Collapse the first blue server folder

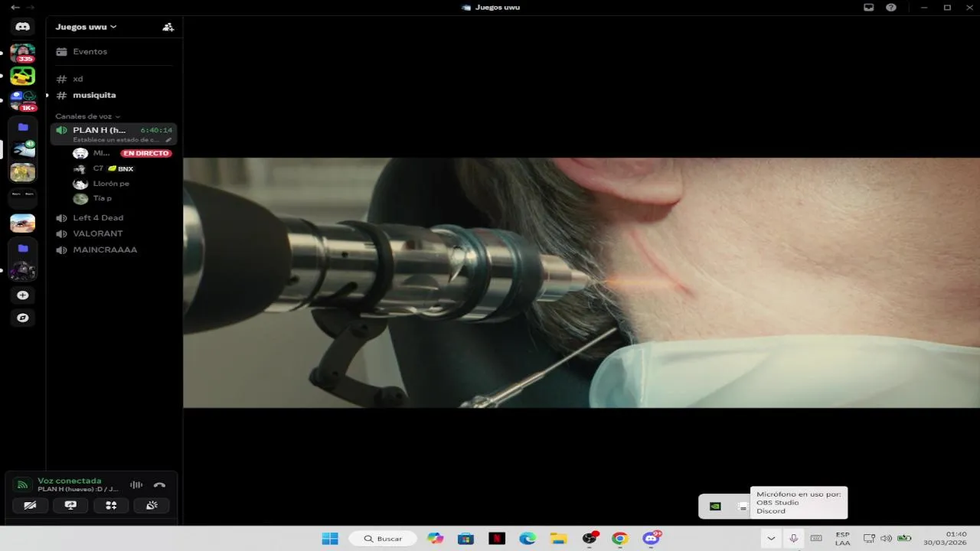tap(23, 127)
